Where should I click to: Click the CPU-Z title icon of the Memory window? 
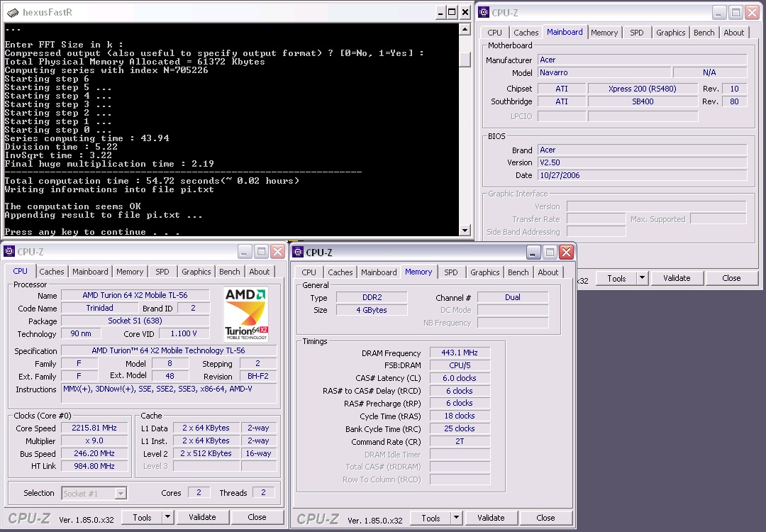point(298,252)
